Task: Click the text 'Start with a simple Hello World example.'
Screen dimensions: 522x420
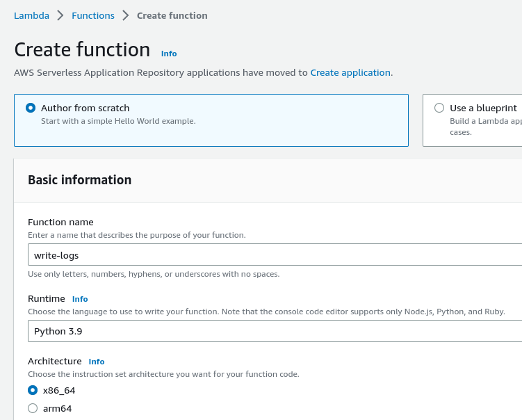Action: (118, 121)
